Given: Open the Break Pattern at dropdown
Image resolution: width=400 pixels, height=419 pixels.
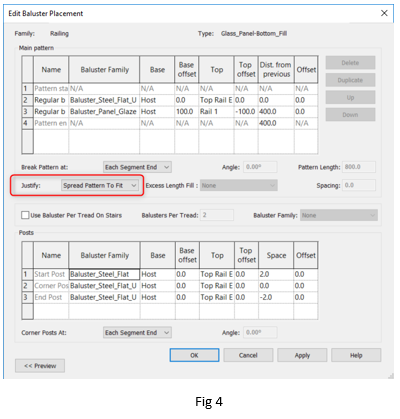Looking at the screenshot, I should 137,167.
